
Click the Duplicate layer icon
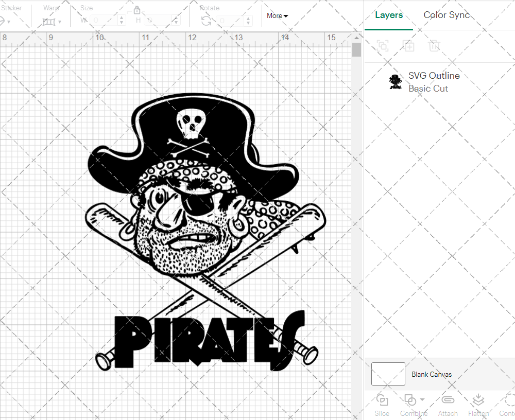(409, 46)
